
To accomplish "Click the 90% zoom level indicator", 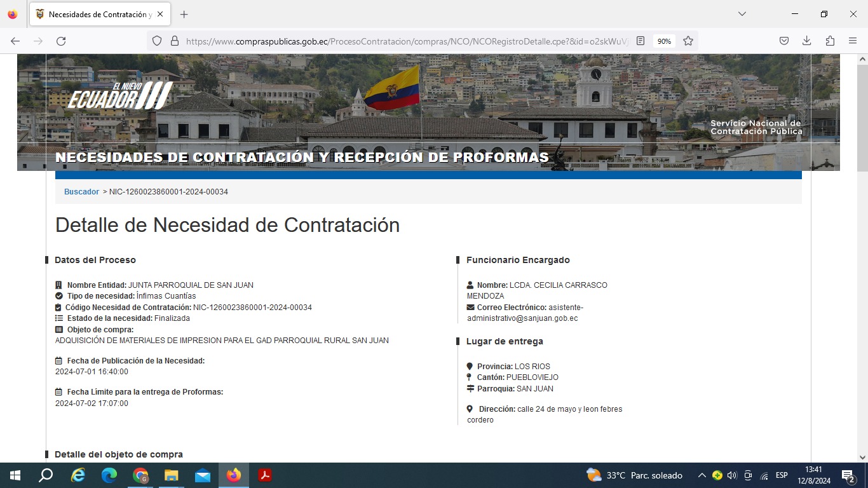I will point(664,41).
